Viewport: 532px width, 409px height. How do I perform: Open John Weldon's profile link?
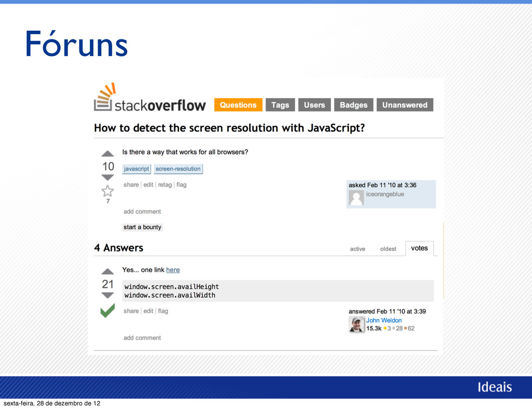(384, 320)
